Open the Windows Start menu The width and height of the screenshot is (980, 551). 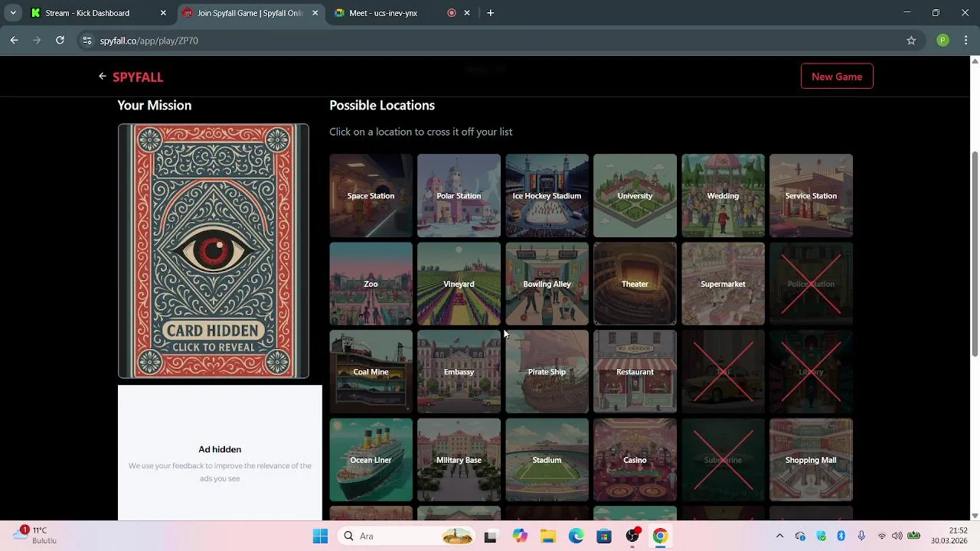tap(320, 536)
